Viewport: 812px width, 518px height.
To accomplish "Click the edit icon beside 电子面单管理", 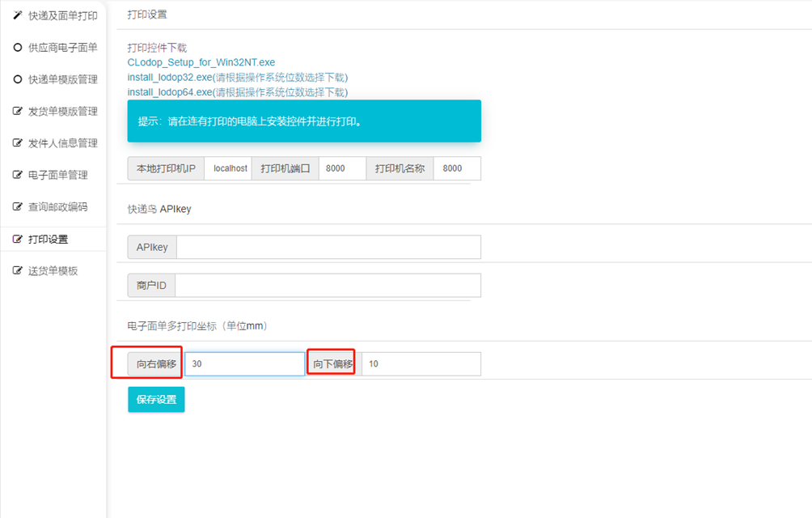I will pos(18,175).
